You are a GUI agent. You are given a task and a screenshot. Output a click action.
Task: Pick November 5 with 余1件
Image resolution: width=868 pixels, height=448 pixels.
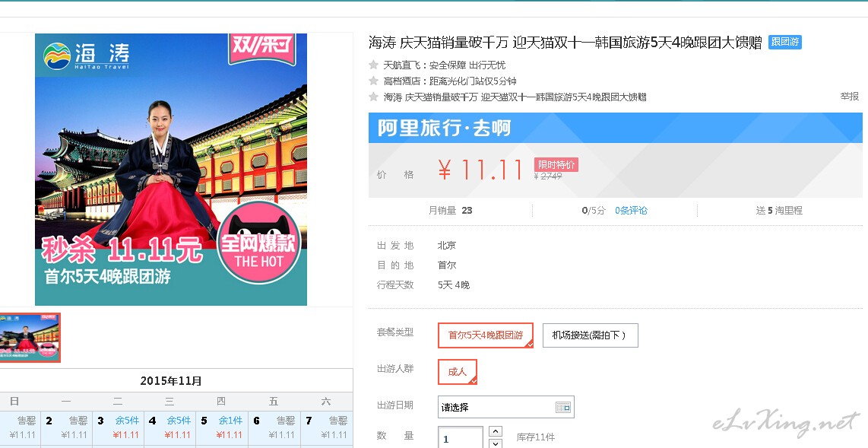tap(221, 427)
